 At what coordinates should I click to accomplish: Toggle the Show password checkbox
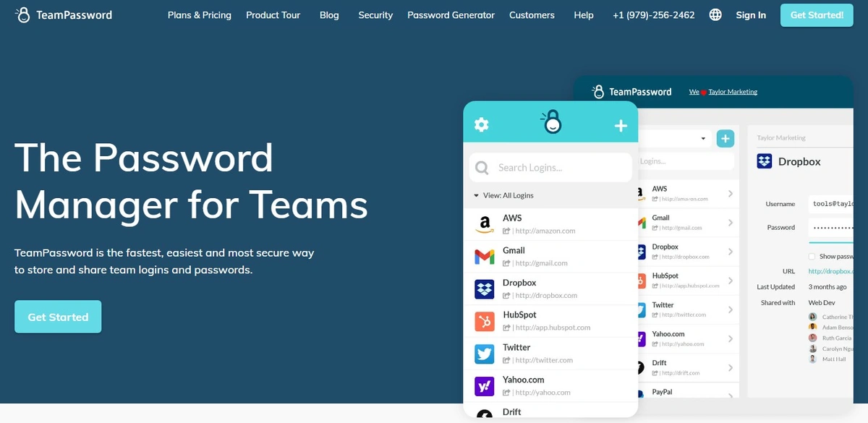tap(812, 257)
